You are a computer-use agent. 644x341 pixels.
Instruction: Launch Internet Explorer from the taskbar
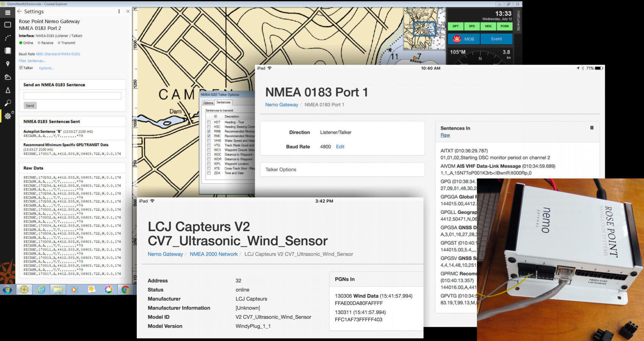click(41, 290)
